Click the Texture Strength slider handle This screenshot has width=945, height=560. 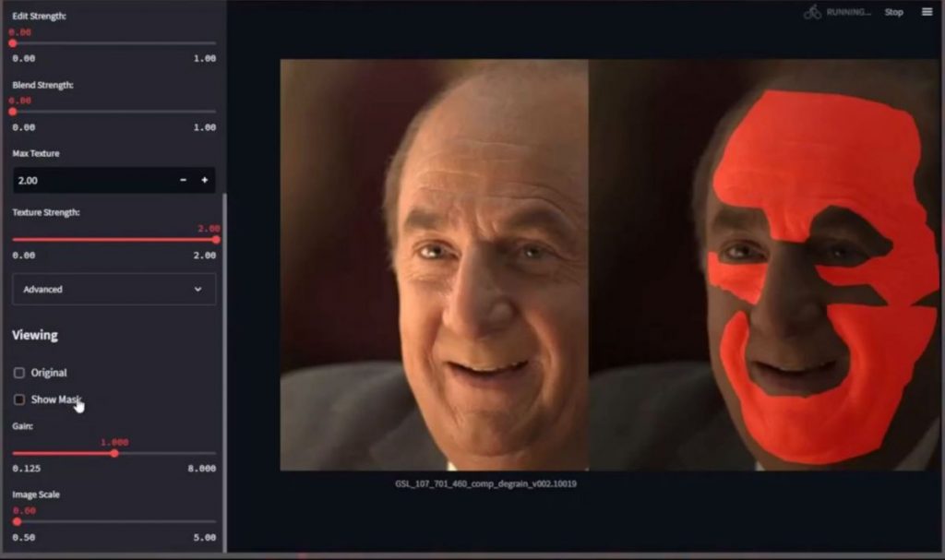coord(216,239)
